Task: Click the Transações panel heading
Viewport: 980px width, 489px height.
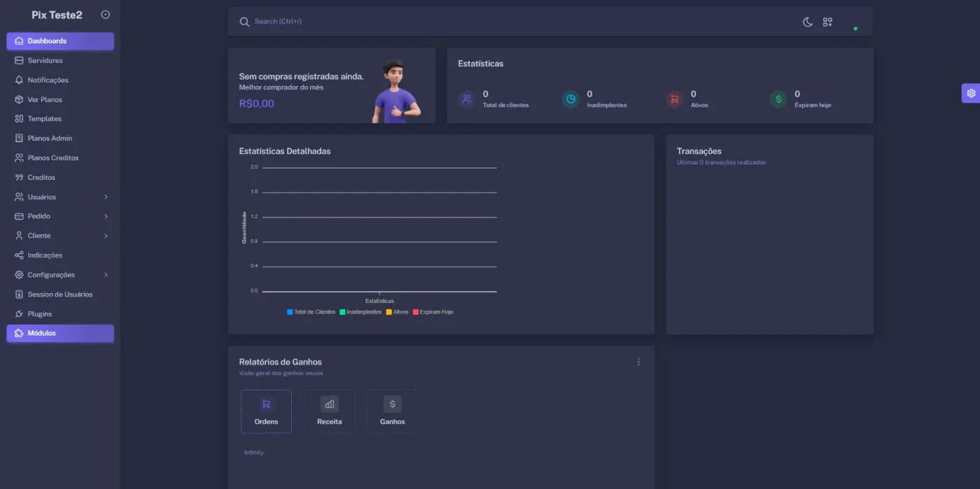Action: pyautogui.click(x=699, y=151)
